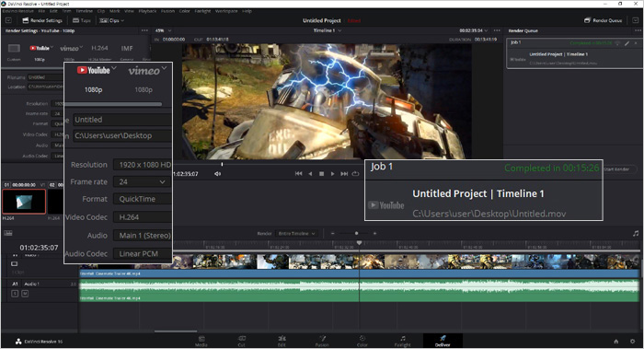The height and width of the screenshot is (349, 644).
Task: Click the audio note icon above the timeline
Action: (636, 233)
